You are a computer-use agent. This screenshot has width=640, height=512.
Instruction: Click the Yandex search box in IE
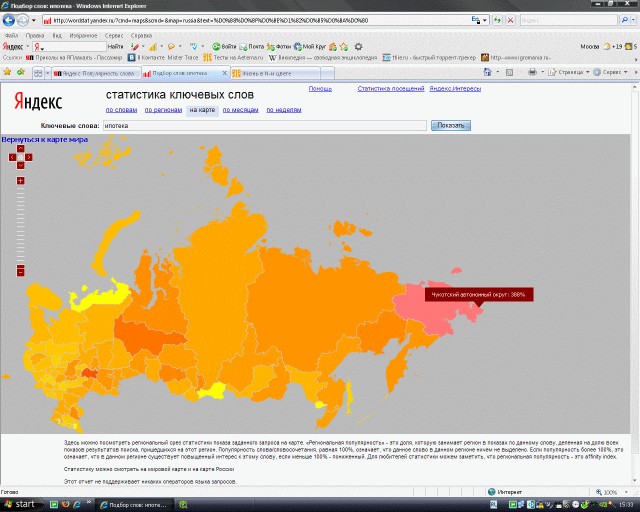click(x=568, y=20)
